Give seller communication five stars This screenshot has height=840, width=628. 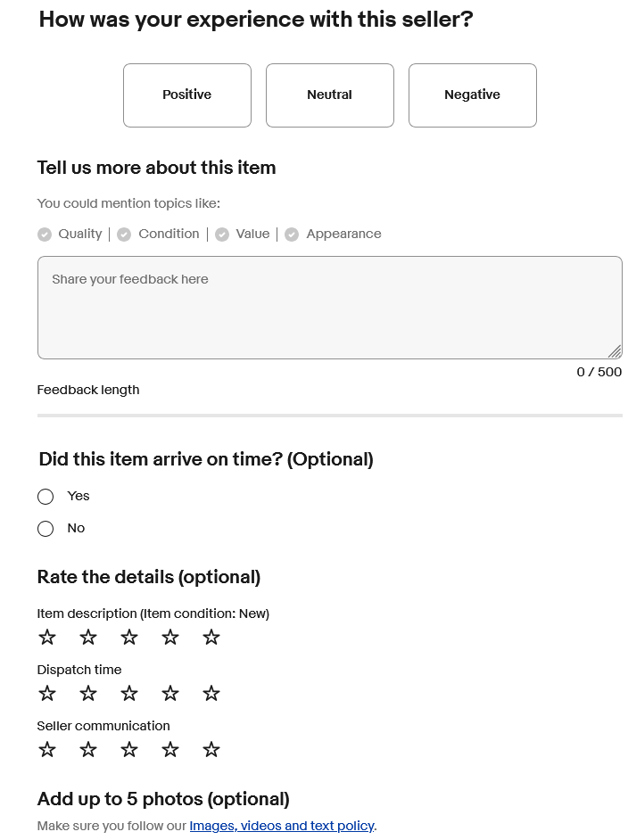pyautogui.click(x=211, y=750)
